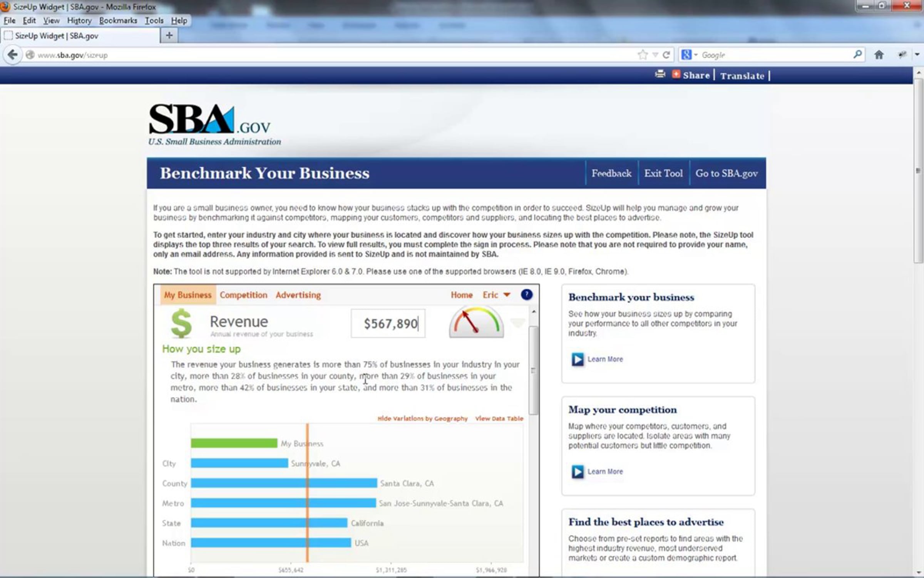Click the search magnifier icon in Google box
This screenshot has width=924, height=578.
tap(857, 55)
